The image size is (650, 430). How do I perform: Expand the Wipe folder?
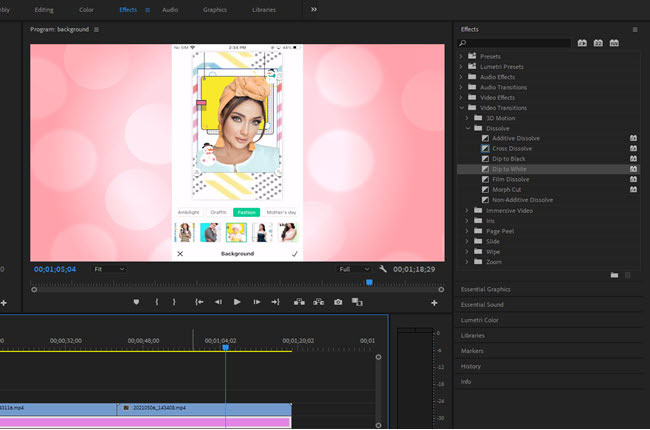click(467, 252)
